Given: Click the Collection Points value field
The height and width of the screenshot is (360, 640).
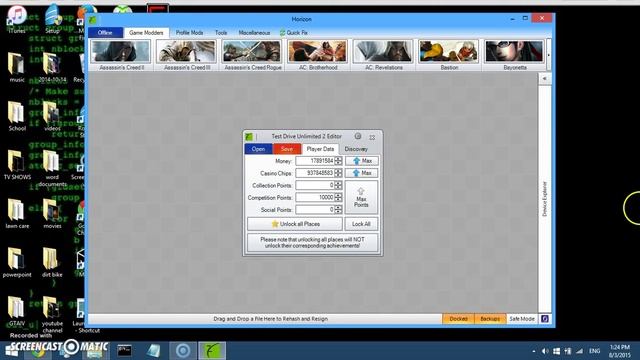Looking at the screenshot, I should [x=315, y=185].
